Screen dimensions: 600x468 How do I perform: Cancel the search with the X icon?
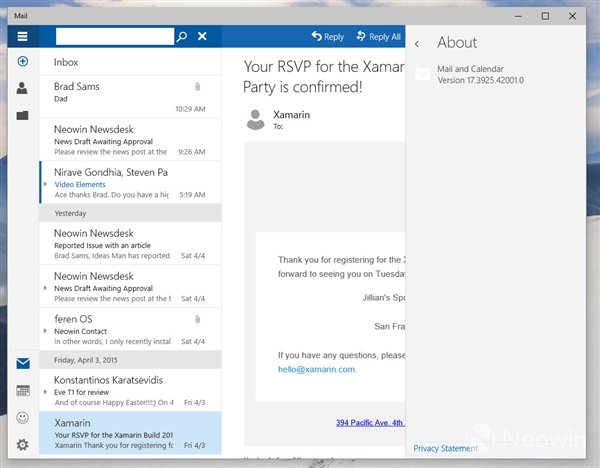[202, 37]
